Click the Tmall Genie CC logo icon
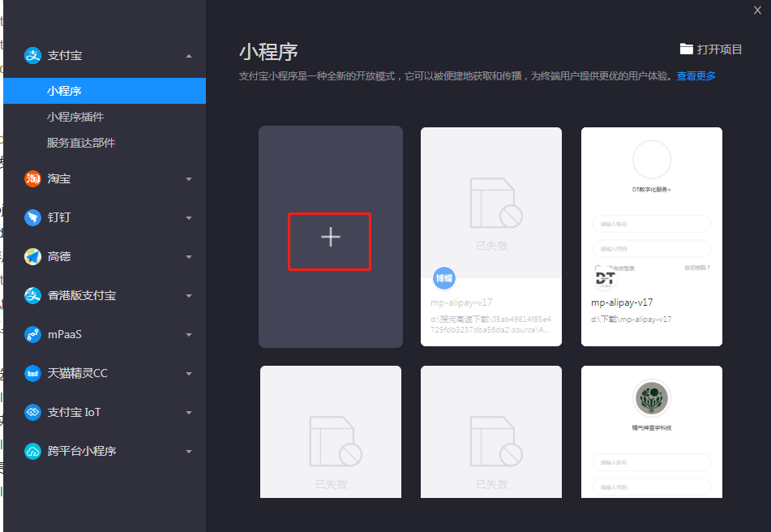 (33, 373)
